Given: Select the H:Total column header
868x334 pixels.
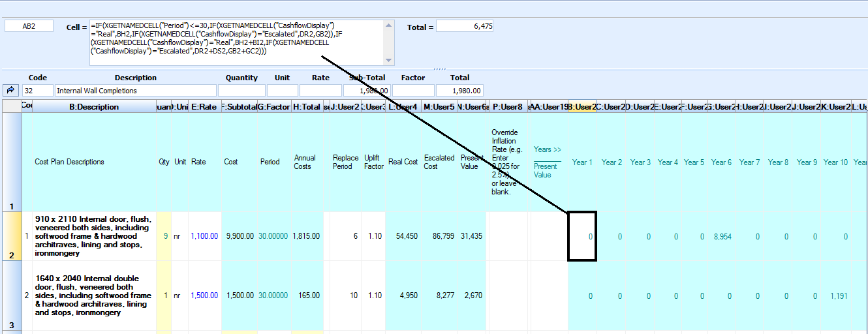Looking at the screenshot, I should [x=306, y=106].
